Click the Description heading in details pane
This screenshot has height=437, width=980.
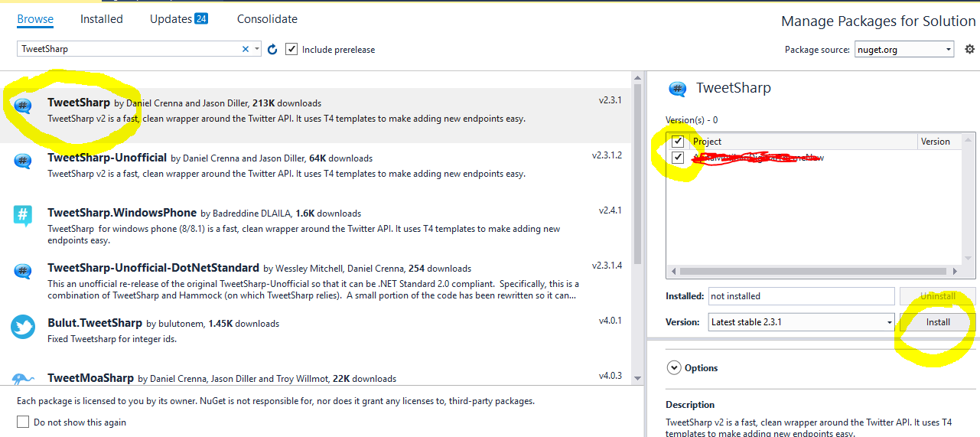pos(690,405)
